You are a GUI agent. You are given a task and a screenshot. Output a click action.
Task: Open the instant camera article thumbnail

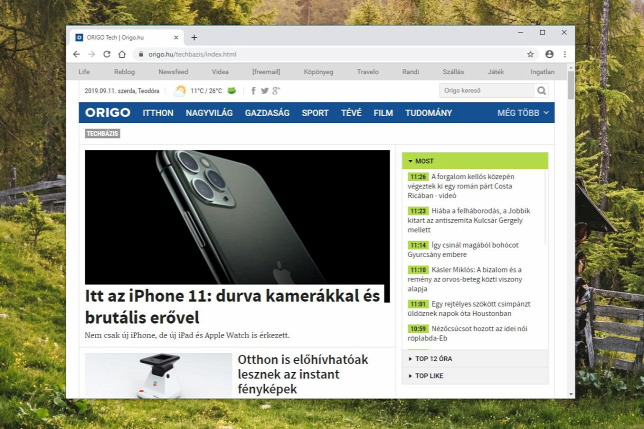(x=159, y=375)
